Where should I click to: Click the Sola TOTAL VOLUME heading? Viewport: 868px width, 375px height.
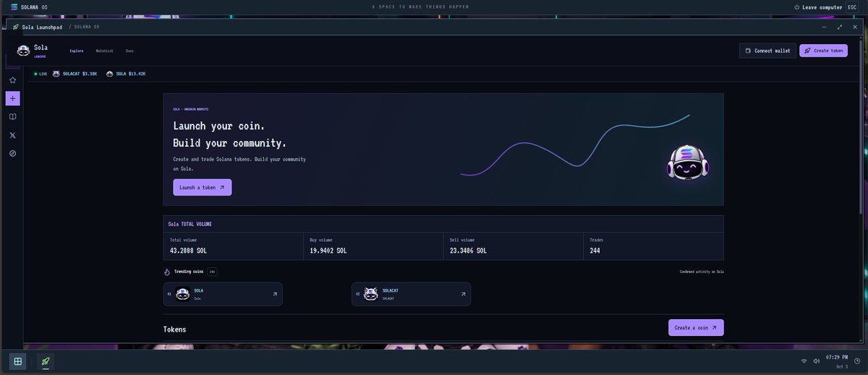pos(190,224)
